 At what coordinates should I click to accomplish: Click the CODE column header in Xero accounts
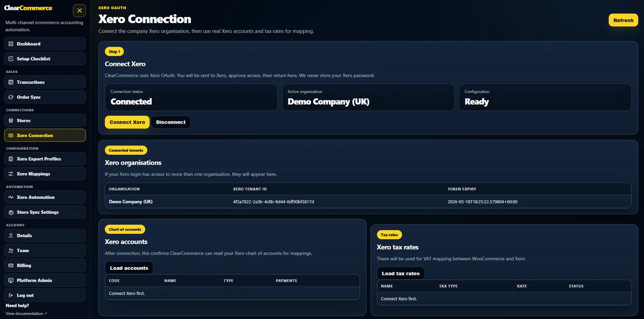tap(114, 281)
